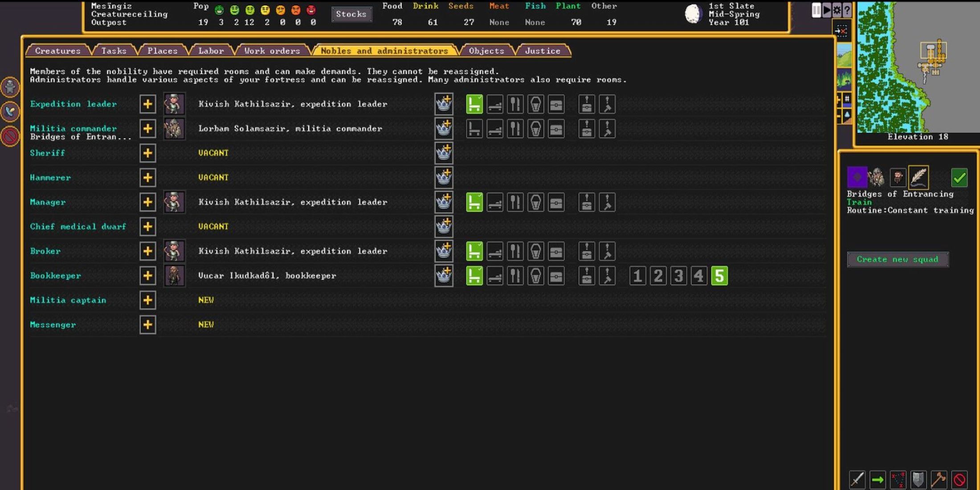Click the surface landscape view thumbnail
980x490 pixels.
(844, 56)
